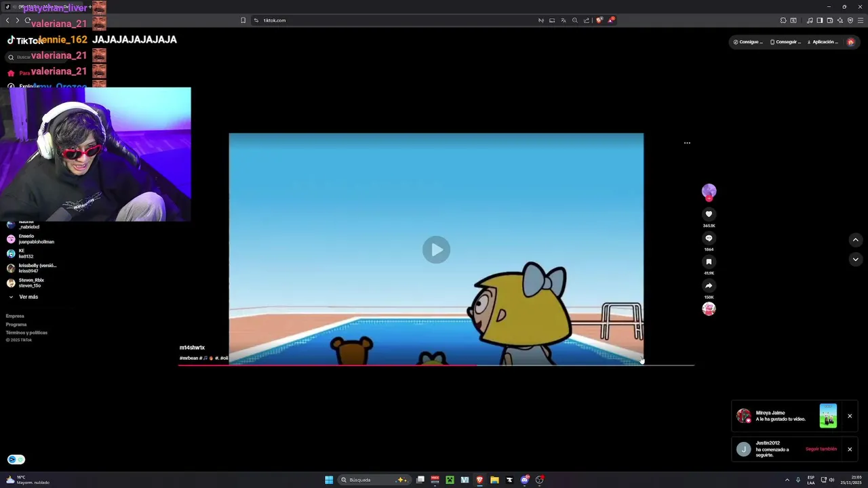Click the Aplicación download button

[x=823, y=42]
